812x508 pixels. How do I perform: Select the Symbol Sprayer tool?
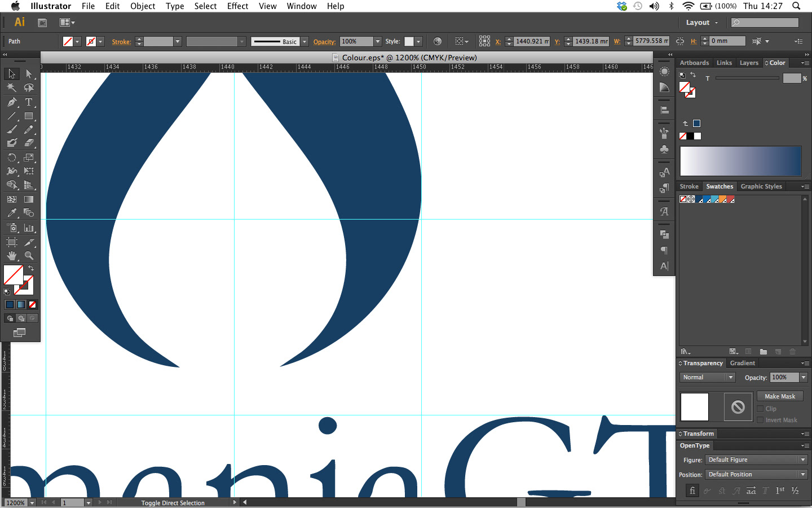tap(11, 227)
